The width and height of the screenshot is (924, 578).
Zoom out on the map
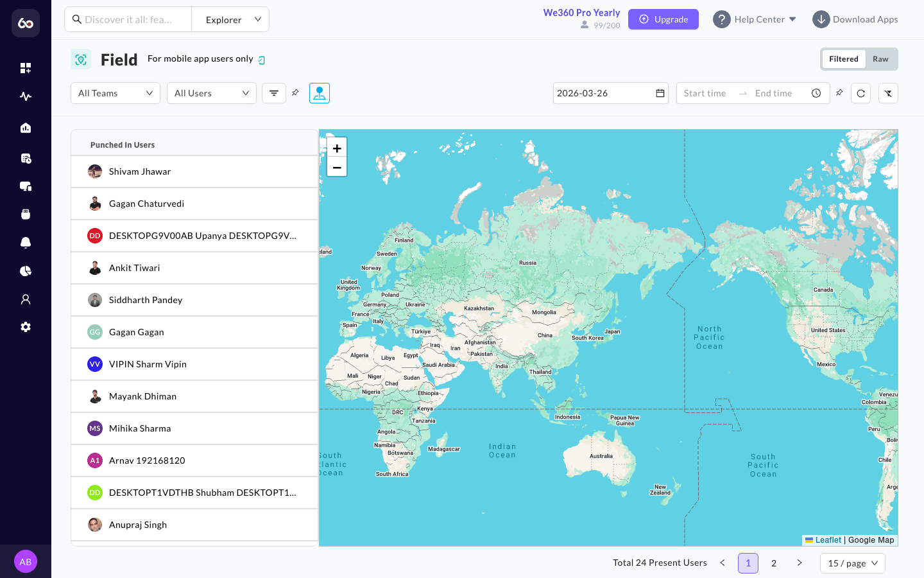(x=337, y=167)
